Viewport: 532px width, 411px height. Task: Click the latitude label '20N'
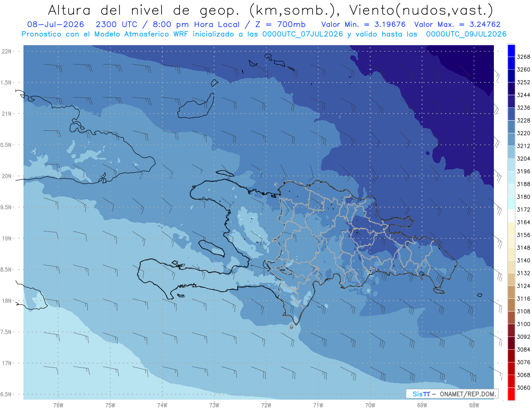pos(7,176)
